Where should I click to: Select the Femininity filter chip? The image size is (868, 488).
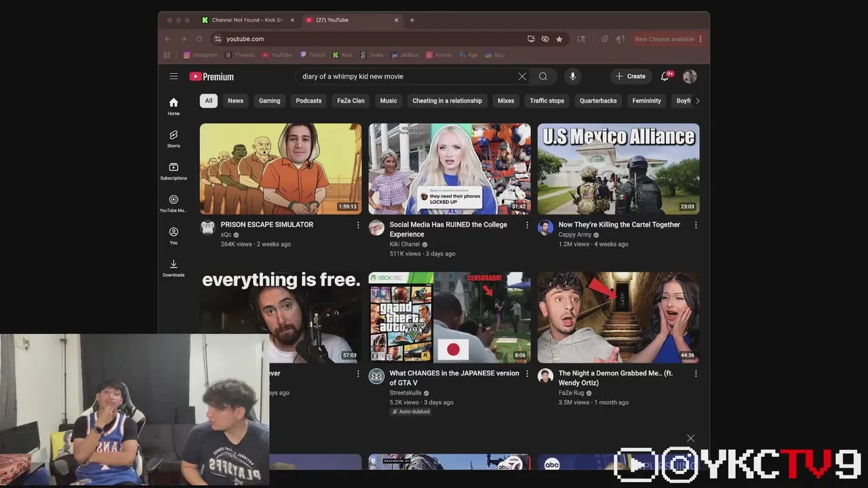(x=646, y=101)
